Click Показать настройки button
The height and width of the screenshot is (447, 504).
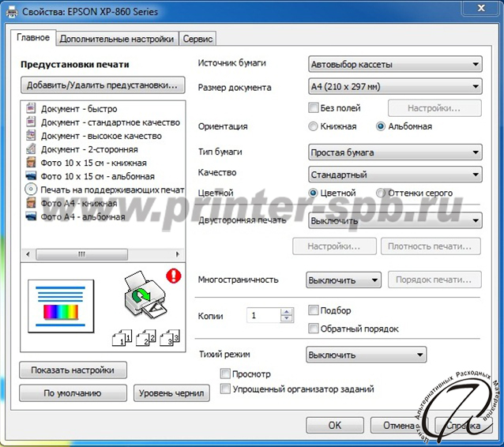73,370
